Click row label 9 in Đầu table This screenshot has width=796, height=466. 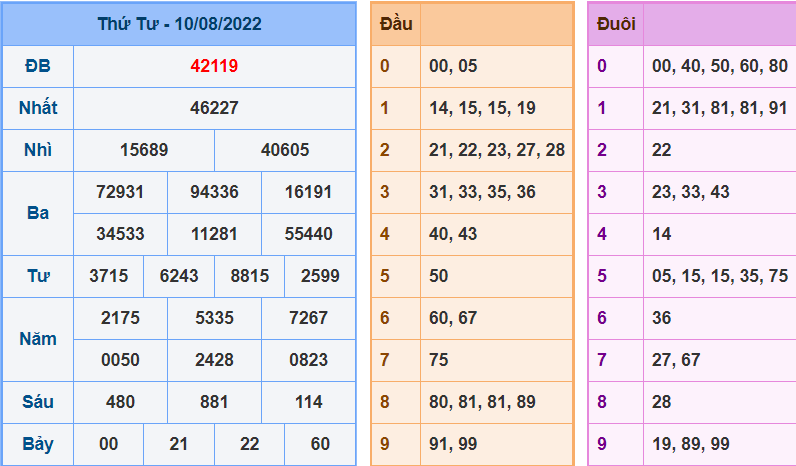click(385, 444)
